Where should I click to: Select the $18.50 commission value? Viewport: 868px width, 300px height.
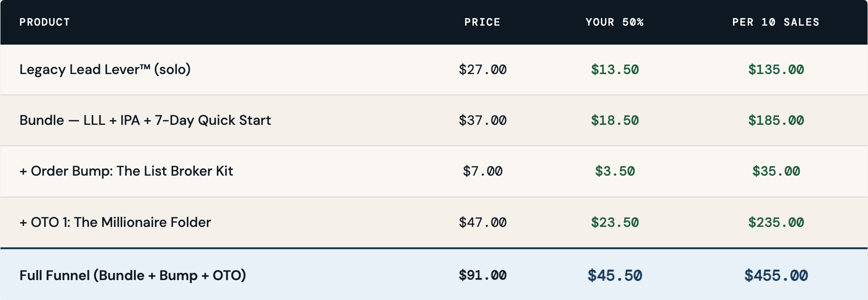[615, 121]
